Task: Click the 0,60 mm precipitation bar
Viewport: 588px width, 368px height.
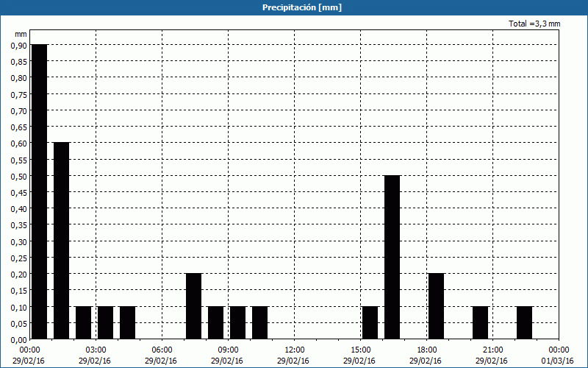Action: (62, 241)
